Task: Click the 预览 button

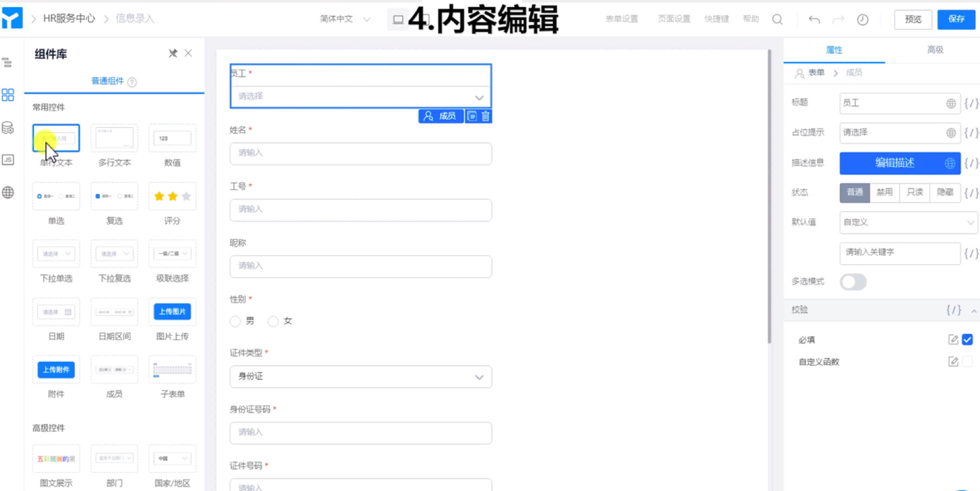Action: point(913,19)
